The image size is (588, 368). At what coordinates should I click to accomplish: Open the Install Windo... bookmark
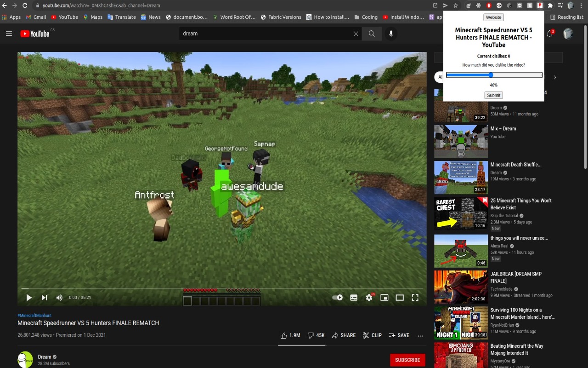click(x=403, y=17)
